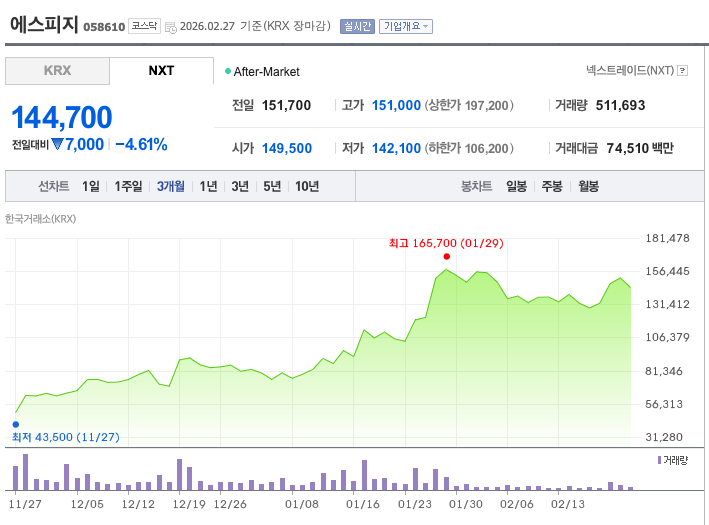Click the blue down-triangle price change icon

(x=57, y=144)
